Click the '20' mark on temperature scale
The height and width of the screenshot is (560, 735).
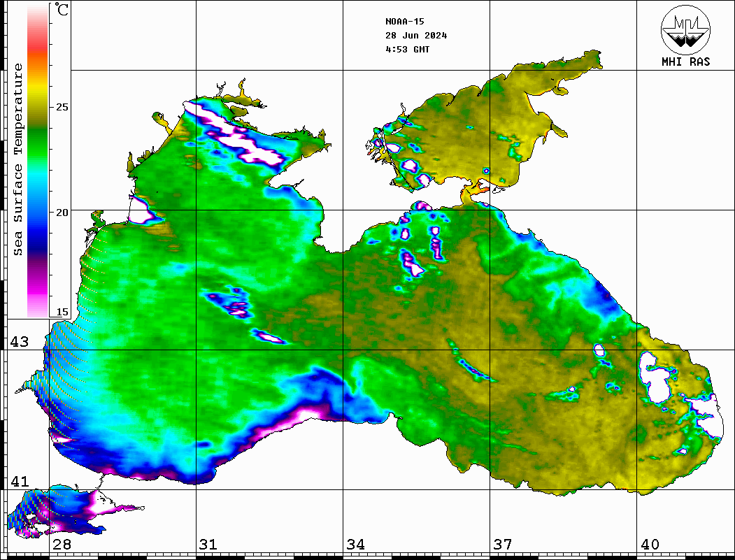pyautogui.click(x=62, y=213)
